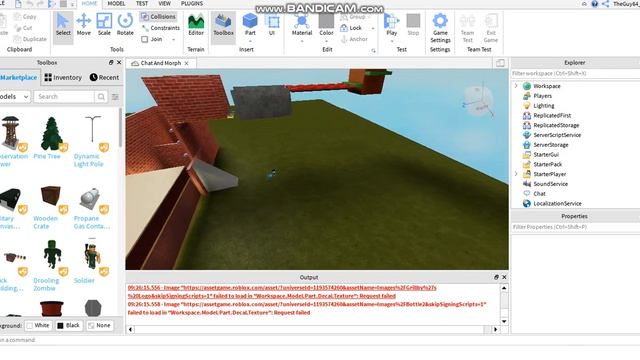Click the Copy clipboard button

coord(25,17)
